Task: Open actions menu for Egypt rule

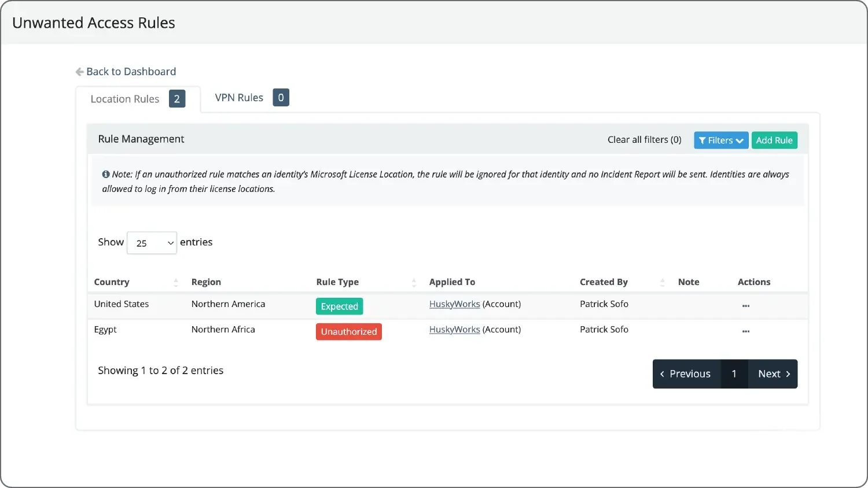Action: pos(746,331)
